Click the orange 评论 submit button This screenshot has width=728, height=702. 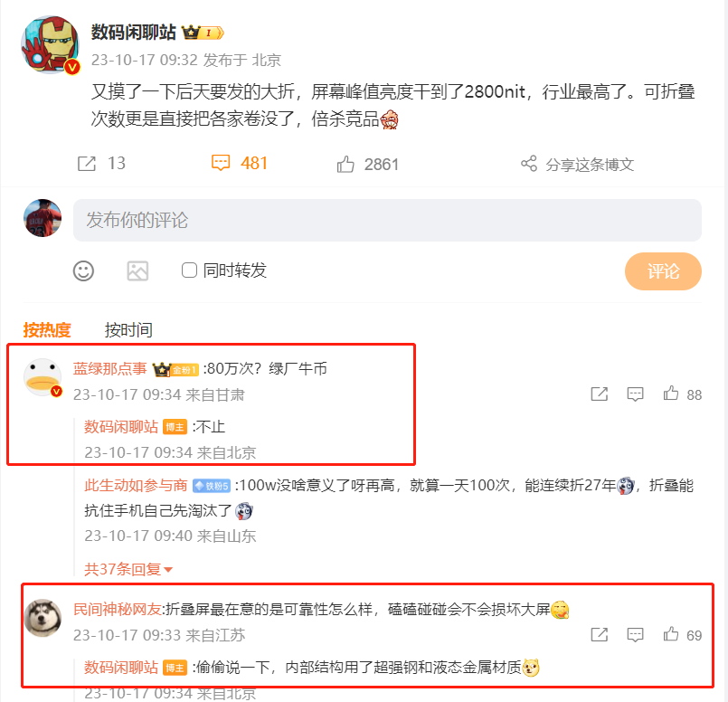point(663,271)
